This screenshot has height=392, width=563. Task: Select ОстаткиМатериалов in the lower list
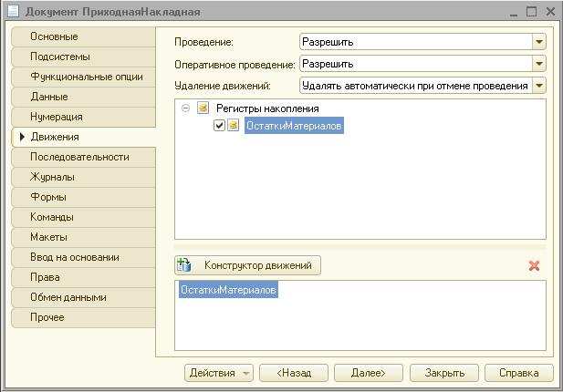[x=228, y=290]
